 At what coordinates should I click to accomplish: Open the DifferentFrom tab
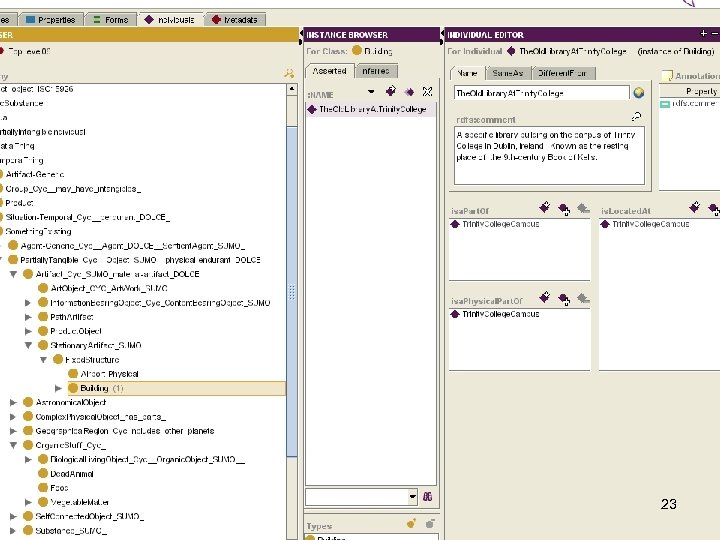(x=562, y=73)
